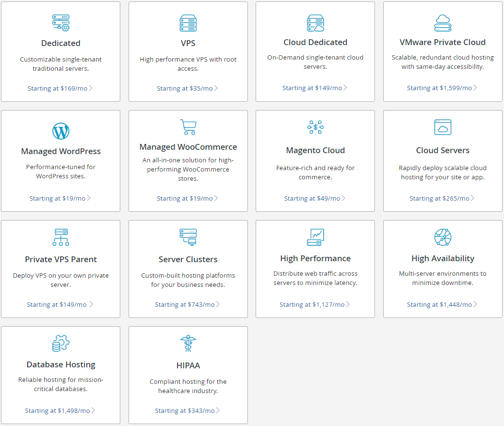Image resolution: width=504 pixels, height=426 pixels.
Task: Open the Private VPS Parent card's $149/mo link
Action: (60, 304)
